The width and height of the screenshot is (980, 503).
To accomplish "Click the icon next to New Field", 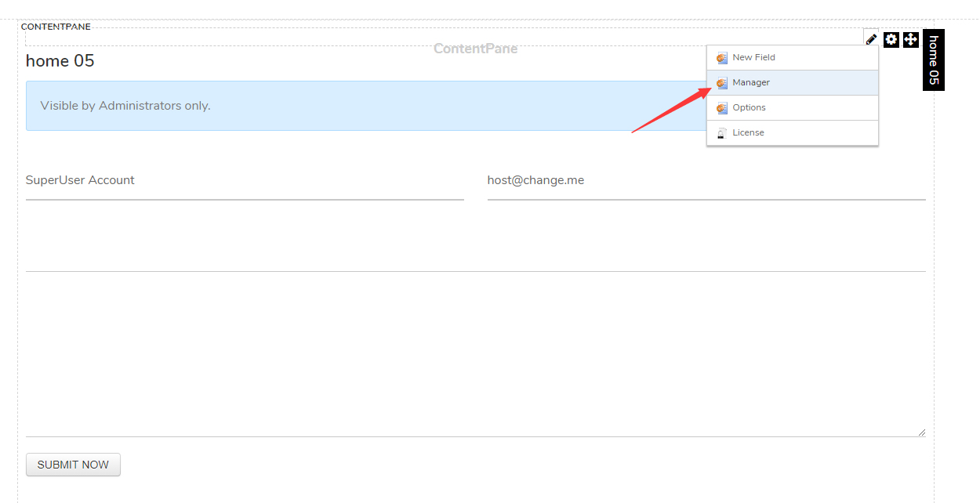I will pos(721,57).
